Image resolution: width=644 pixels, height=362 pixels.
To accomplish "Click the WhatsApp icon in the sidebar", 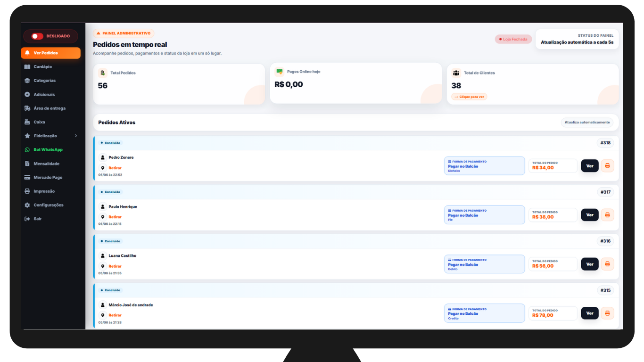I will pyautogui.click(x=27, y=150).
